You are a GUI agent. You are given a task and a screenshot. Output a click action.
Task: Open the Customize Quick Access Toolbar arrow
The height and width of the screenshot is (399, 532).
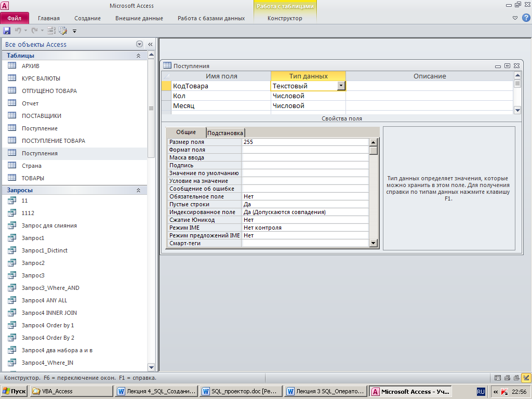(x=74, y=31)
